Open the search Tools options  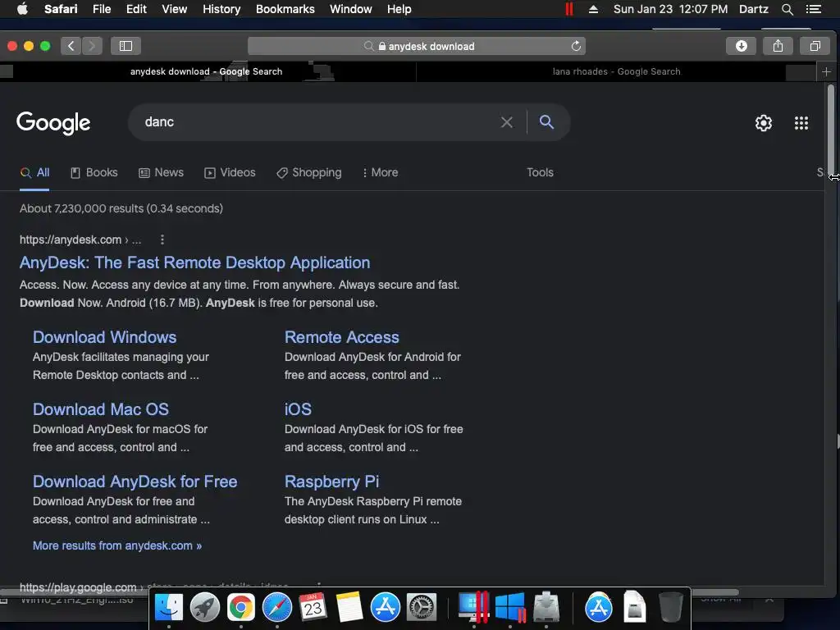pyautogui.click(x=540, y=172)
